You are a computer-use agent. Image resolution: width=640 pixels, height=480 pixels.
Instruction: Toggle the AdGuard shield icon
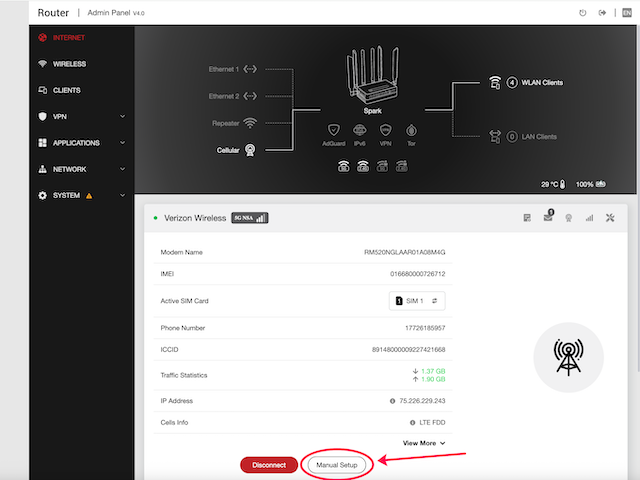334,131
